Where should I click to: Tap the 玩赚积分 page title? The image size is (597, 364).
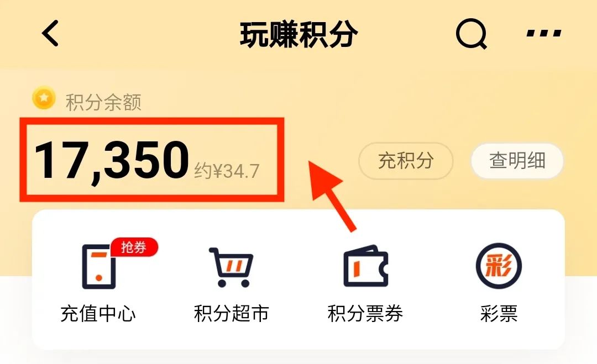click(299, 35)
